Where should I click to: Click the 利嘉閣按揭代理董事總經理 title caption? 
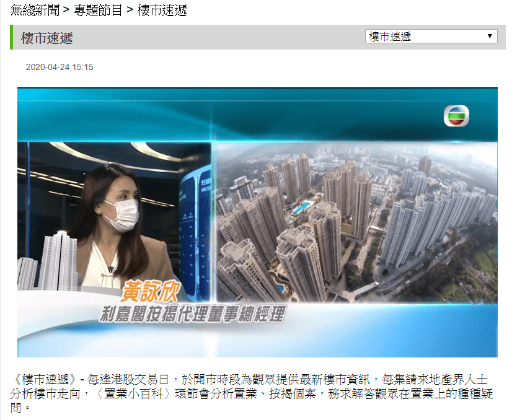click(192, 313)
